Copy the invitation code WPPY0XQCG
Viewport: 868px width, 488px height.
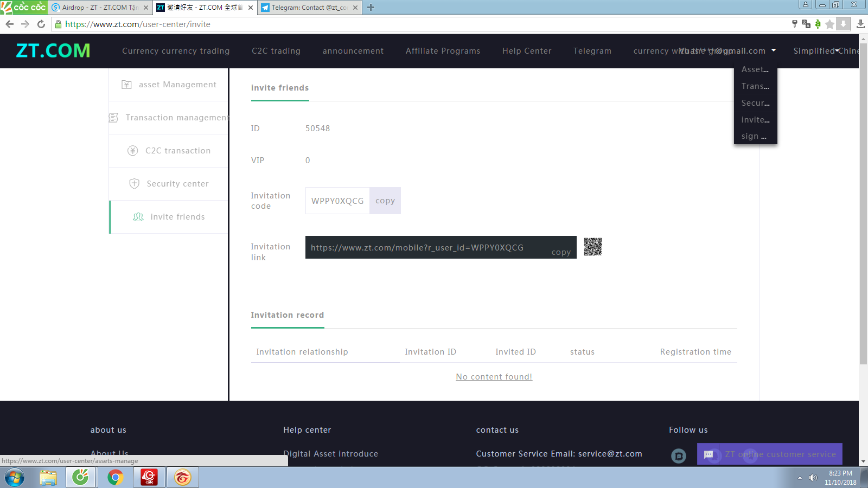[x=385, y=201]
